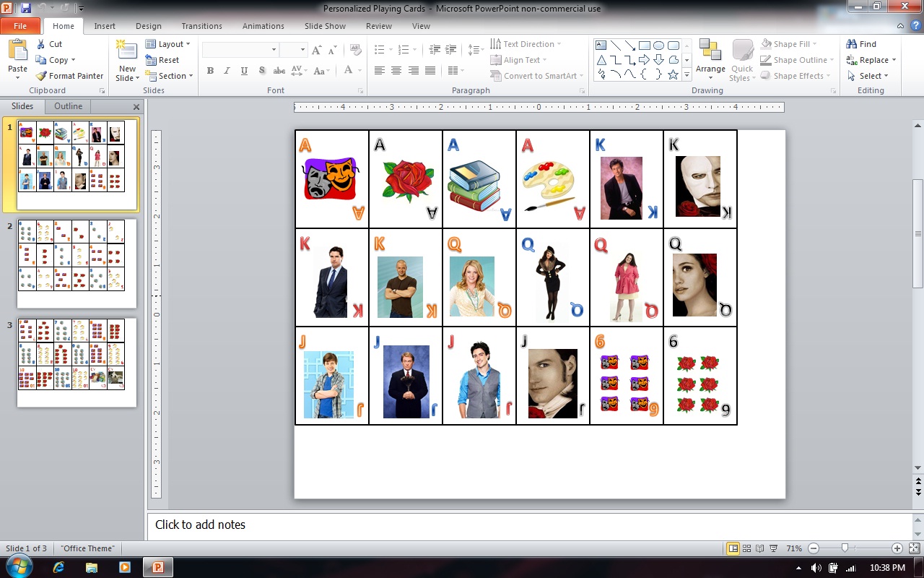
Task: Click the Find button
Action: tap(861, 44)
